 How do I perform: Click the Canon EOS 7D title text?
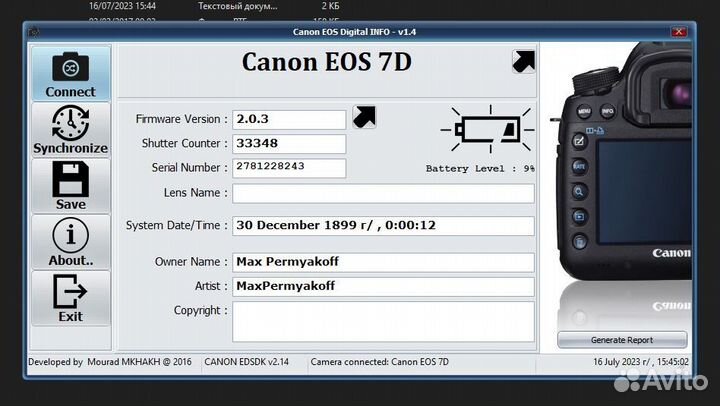click(x=326, y=62)
